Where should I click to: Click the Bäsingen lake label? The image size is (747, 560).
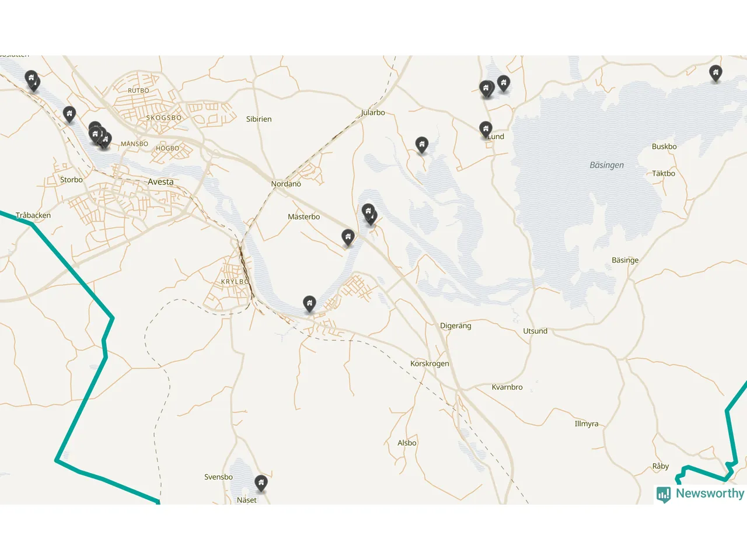pos(606,165)
